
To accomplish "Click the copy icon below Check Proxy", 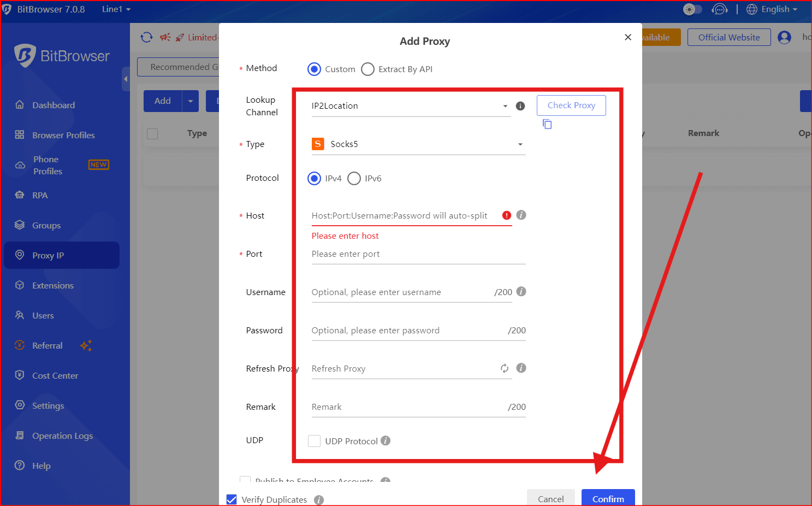I will click(547, 125).
